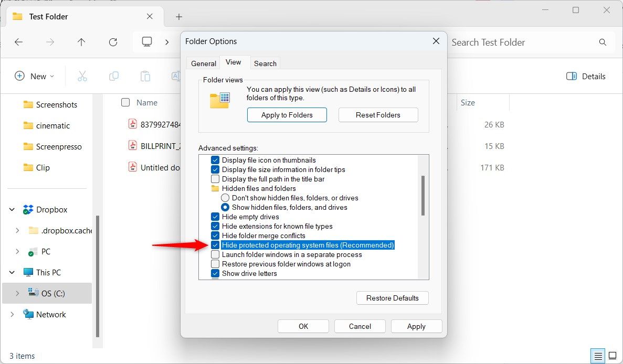This screenshot has width=623, height=364.
Task: Toggle the select-all checkbox beside Name
Action: pos(125,102)
